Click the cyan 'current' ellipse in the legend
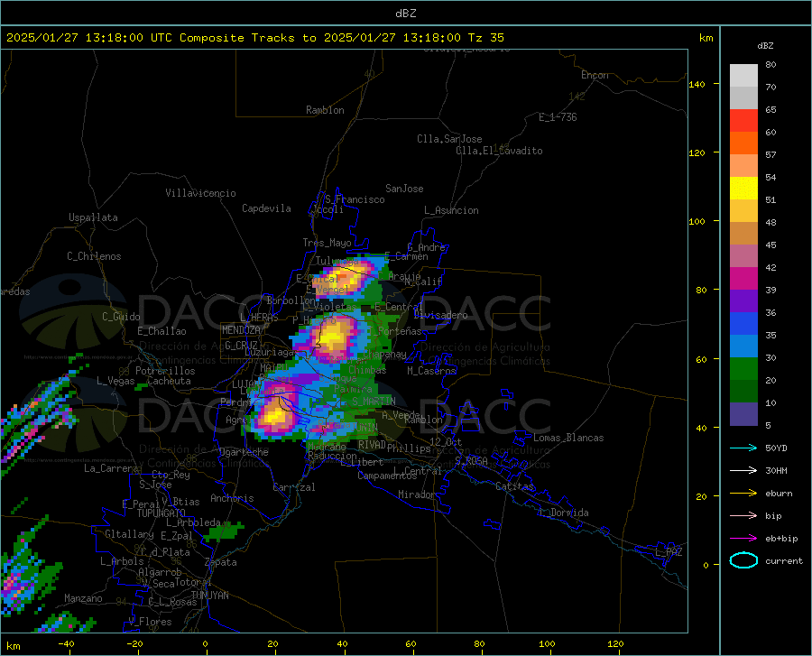Image resolution: width=812 pixels, height=656 pixels. point(743,560)
